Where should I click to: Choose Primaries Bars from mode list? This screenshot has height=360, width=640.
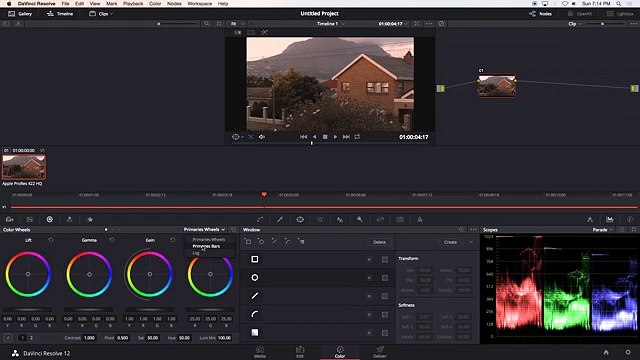click(206, 246)
